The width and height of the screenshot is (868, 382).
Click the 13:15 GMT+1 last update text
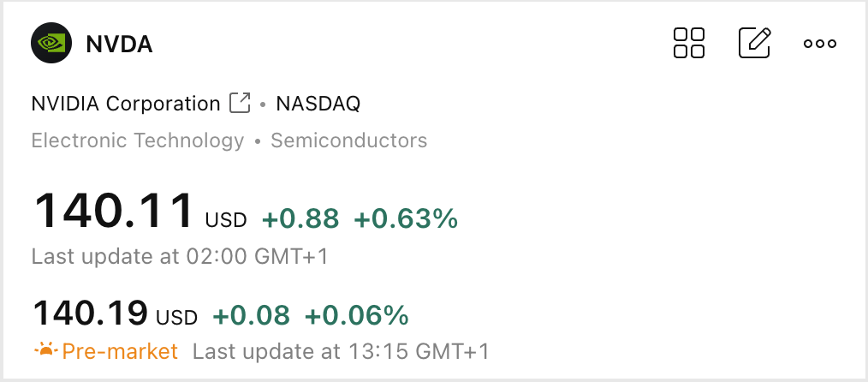click(x=340, y=351)
